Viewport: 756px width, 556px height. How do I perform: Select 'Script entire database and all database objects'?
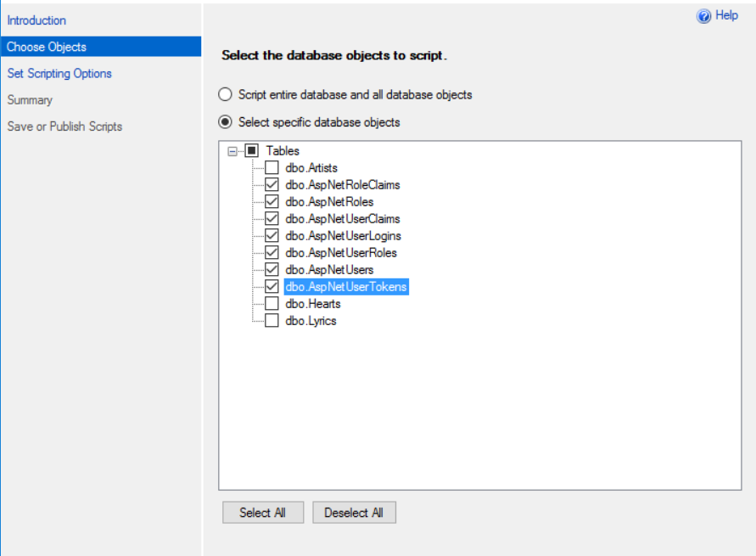(225, 94)
